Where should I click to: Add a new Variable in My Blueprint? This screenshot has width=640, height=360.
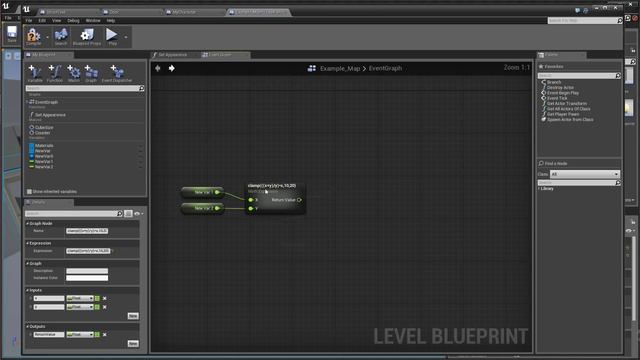pos(35,73)
